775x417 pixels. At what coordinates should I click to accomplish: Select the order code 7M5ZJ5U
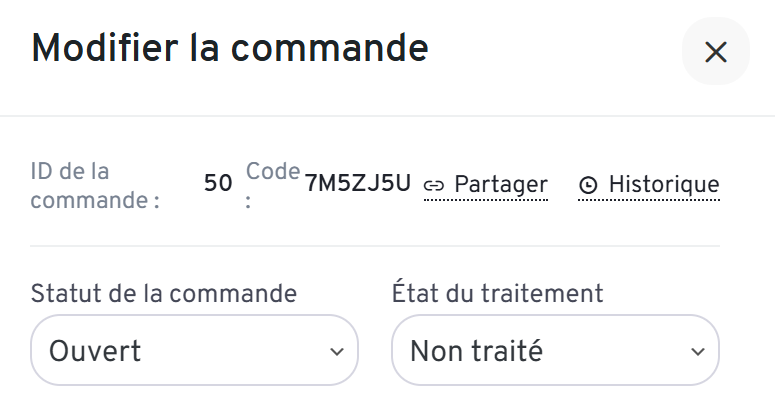tap(358, 183)
